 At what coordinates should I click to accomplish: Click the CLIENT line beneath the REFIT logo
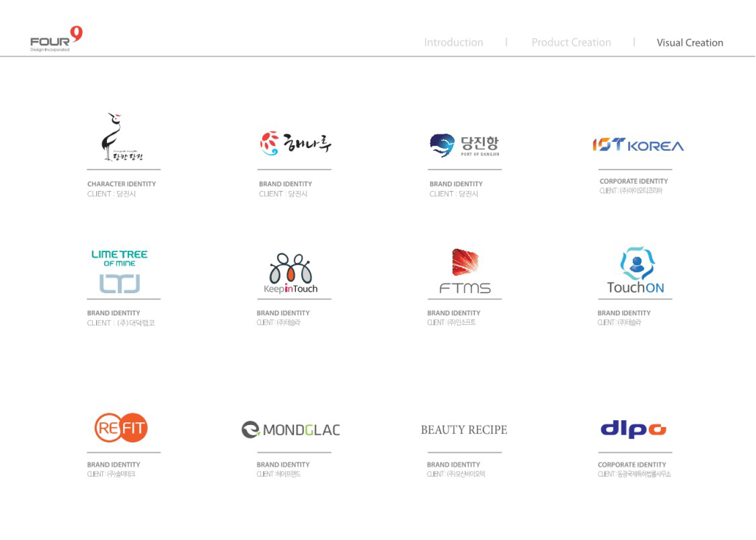pos(111,474)
